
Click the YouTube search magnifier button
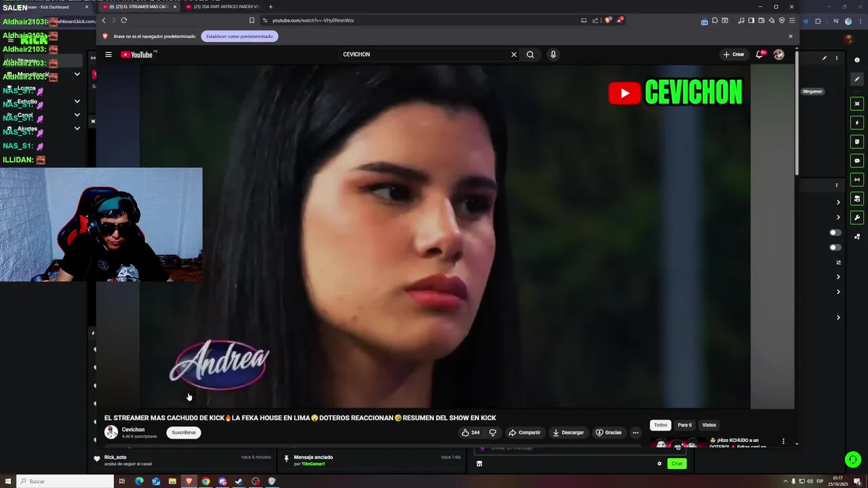click(530, 54)
